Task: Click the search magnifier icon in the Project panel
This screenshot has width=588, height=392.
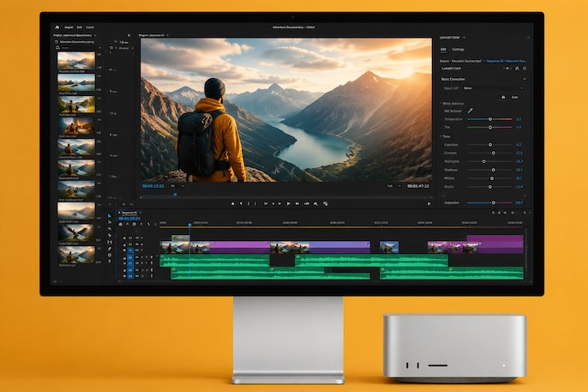Action: coord(57,48)
